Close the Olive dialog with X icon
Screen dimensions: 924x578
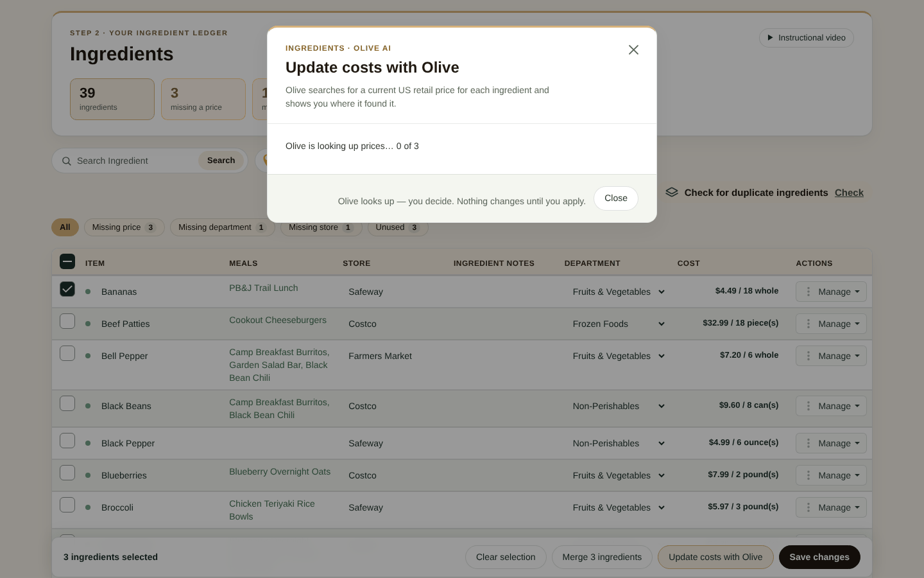pos(633,49)
